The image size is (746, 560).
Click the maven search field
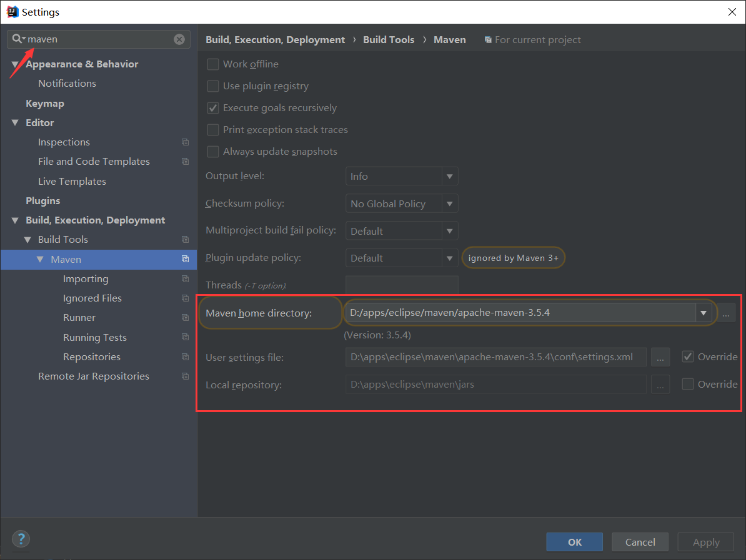pos(99,39)
